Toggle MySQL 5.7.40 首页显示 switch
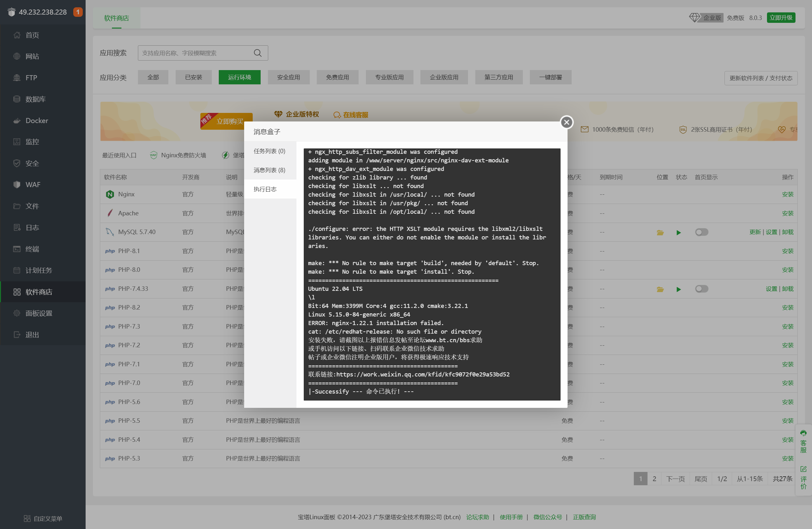Screen dimensions: 812x529 click(x=701, y=232)
